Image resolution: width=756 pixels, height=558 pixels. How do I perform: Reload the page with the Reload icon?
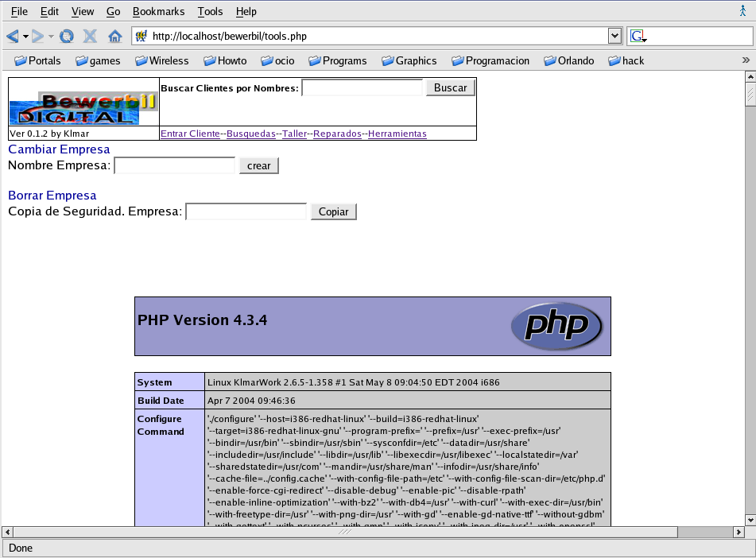[67, 37]
